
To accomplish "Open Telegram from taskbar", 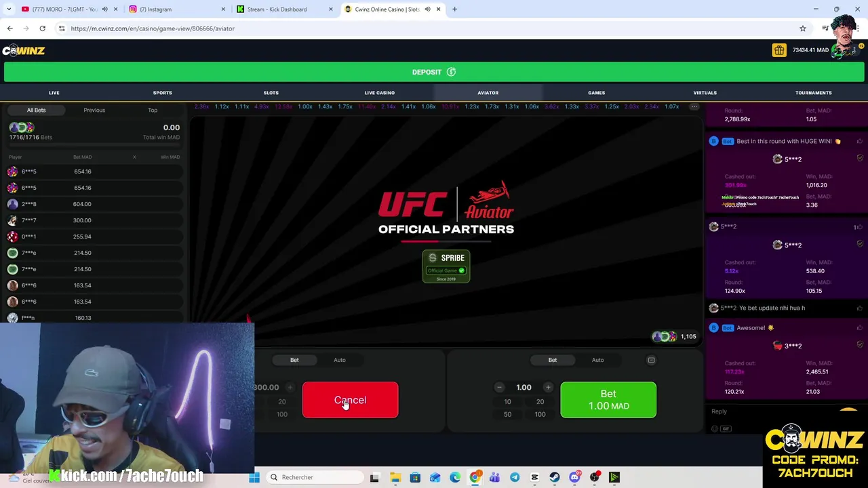I will [x=515, y=477].
